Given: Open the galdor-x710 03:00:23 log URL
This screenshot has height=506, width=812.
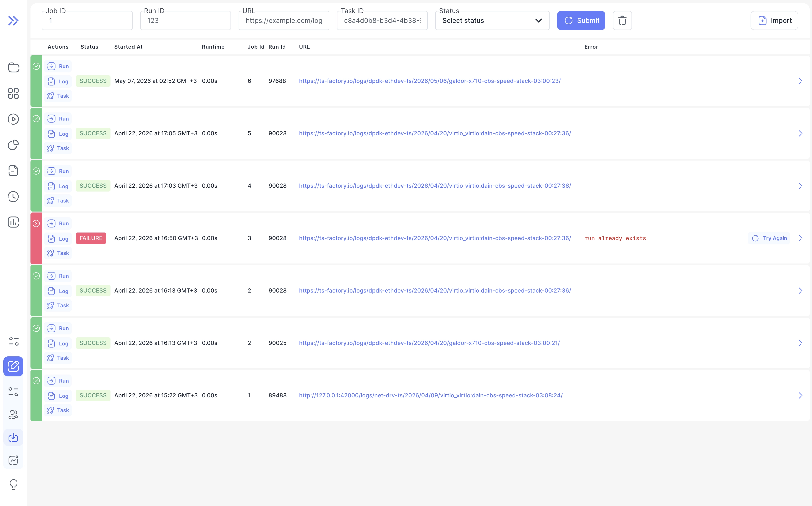Looking at the screenshot, I should tap(430, 81).
